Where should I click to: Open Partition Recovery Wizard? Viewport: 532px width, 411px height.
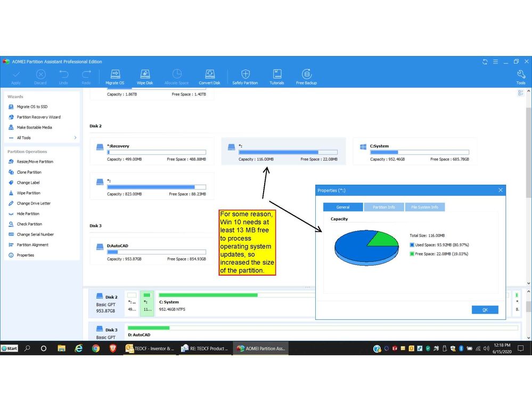(39, 117)
